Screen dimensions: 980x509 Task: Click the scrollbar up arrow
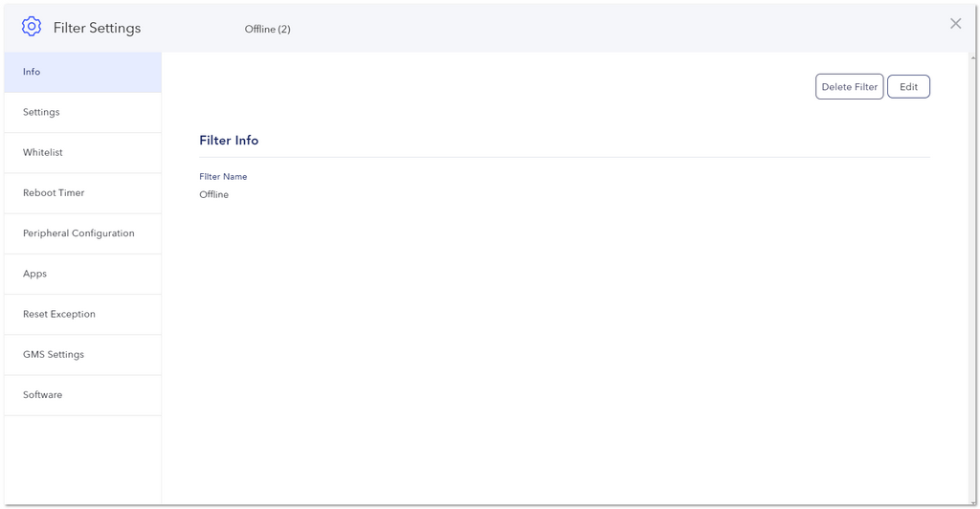coord(973,57)
